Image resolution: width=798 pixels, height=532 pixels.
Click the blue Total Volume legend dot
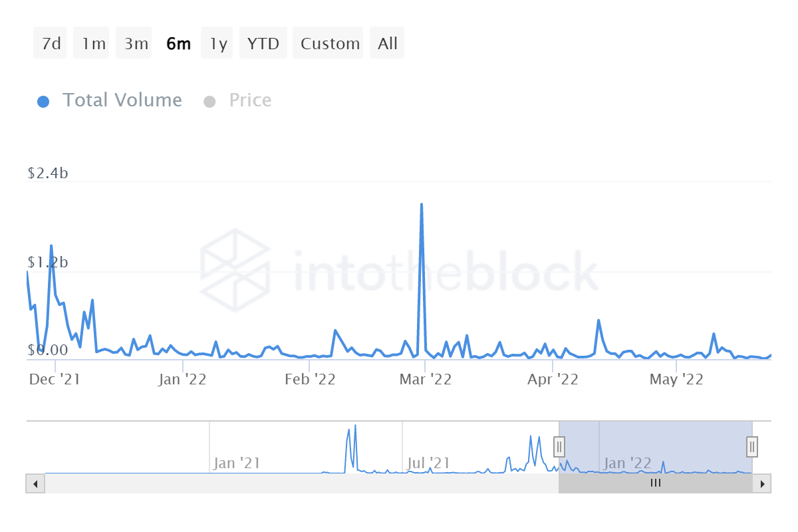(x=43, y=101)
